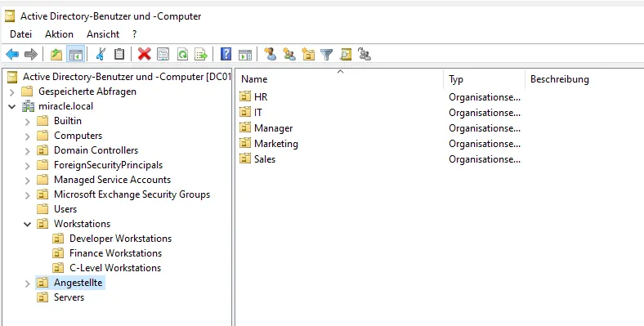Select the Sales entry in list
The width and height of the screenshot is (644, 326).
[265, 159]
